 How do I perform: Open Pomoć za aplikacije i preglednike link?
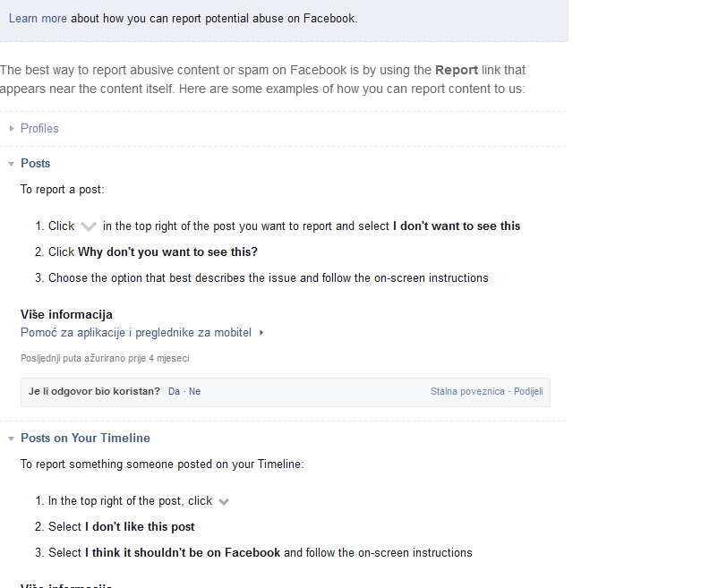pos(136,333)
